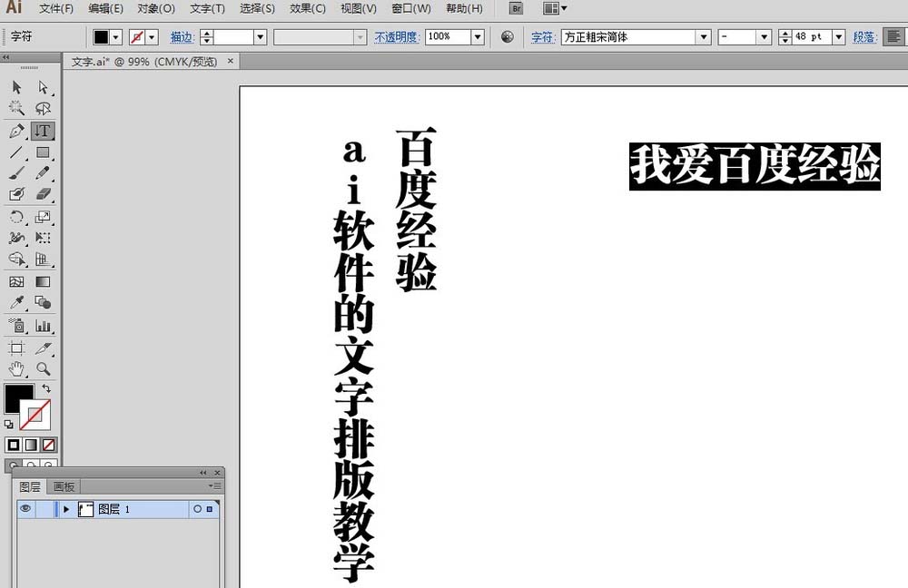Viewport: 908px width, 588px height.
Task: Select the Line Segment tool
Action: tap(16, 152)
